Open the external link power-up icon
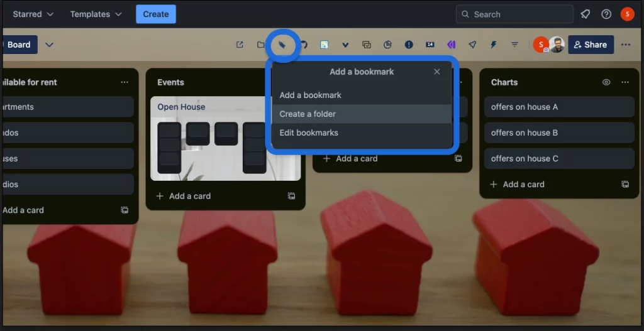This screenshot has width=644, height=331. [240, 45]
